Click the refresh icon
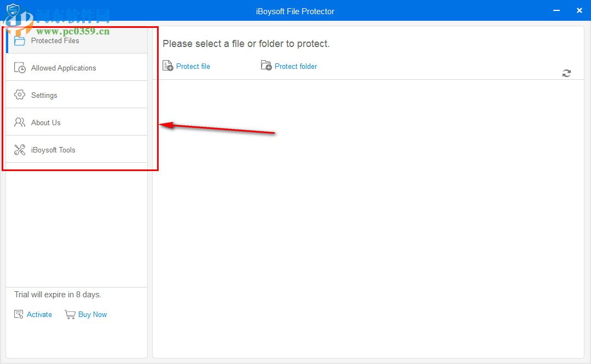 click(x=567, y=73)
